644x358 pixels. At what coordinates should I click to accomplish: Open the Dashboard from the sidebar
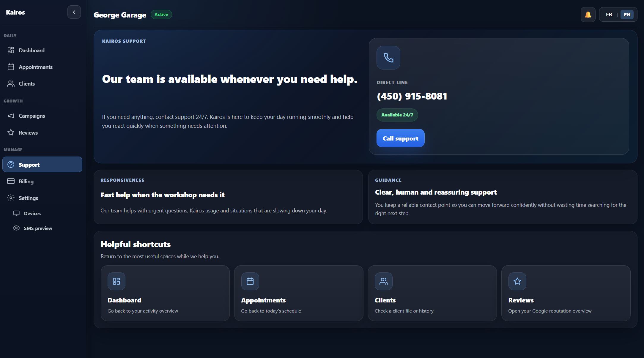click(31, 50)
